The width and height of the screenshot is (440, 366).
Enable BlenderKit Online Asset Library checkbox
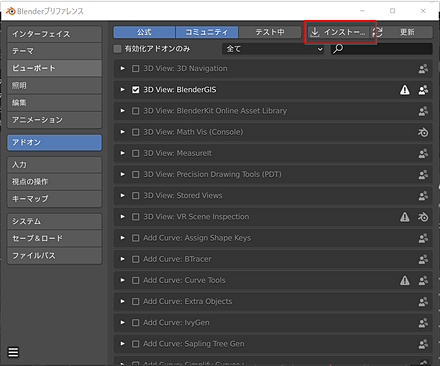[x=135, y=111]
